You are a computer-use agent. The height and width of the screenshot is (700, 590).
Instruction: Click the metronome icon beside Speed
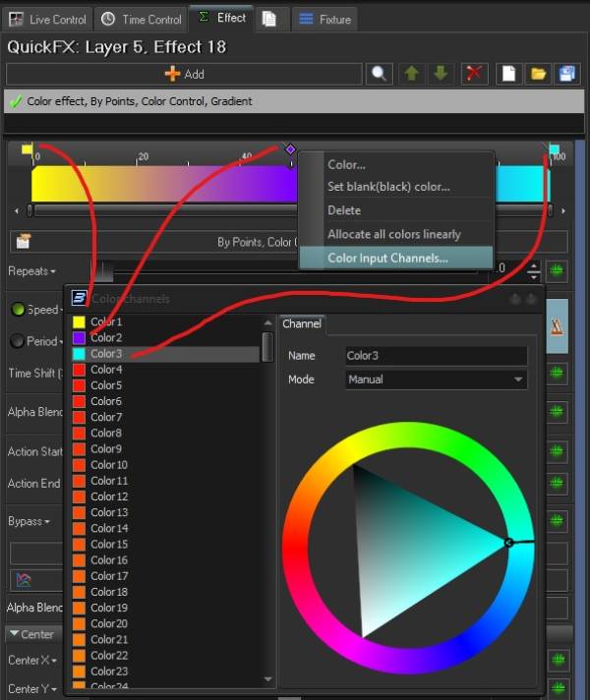558,329
